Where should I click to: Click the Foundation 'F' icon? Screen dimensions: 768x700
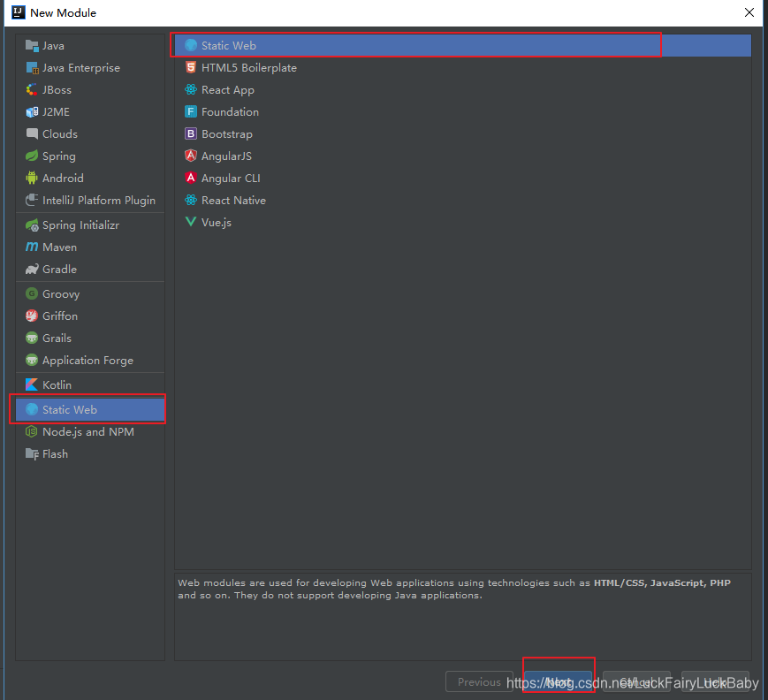(191, 111)
